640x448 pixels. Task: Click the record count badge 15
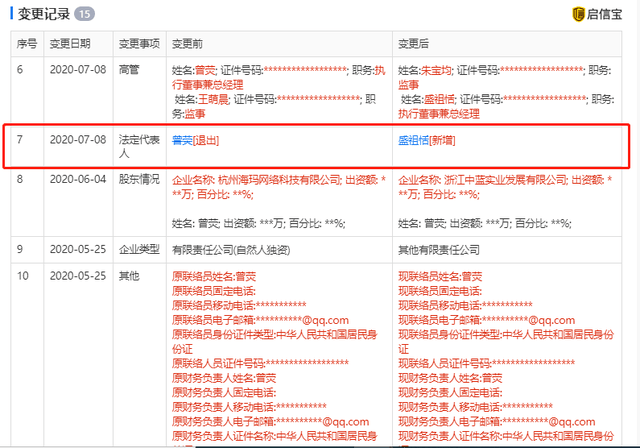coord(84,15)
